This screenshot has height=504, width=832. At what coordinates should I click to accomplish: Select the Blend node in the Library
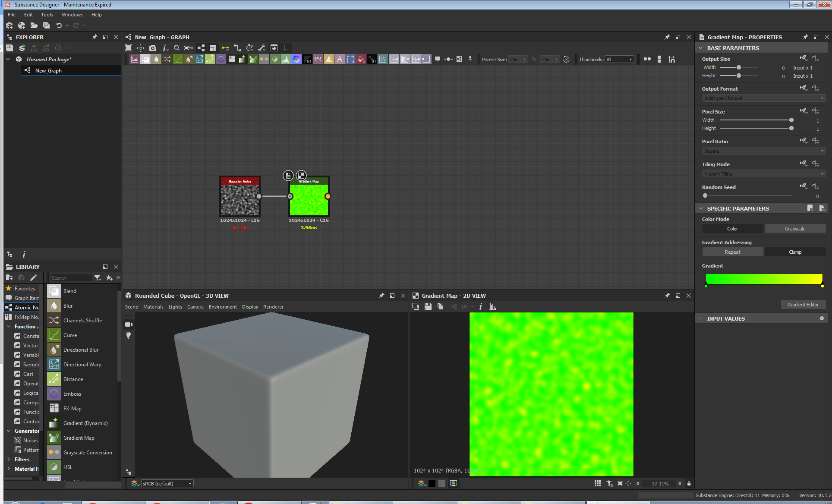(70, 291)
